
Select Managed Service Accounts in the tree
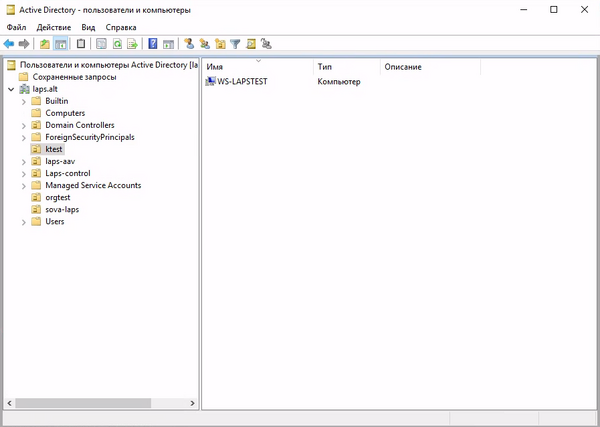tap(93, 185)
